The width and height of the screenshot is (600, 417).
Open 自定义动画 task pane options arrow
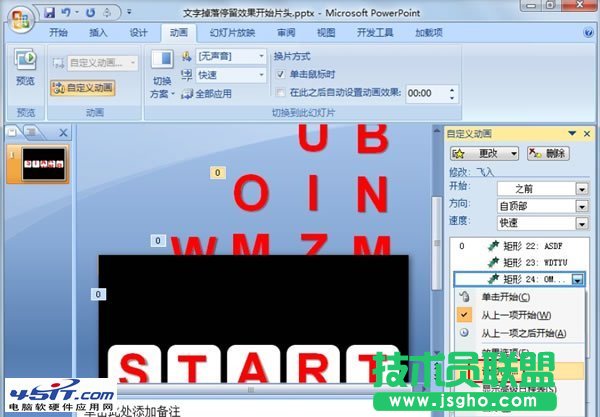572,134
